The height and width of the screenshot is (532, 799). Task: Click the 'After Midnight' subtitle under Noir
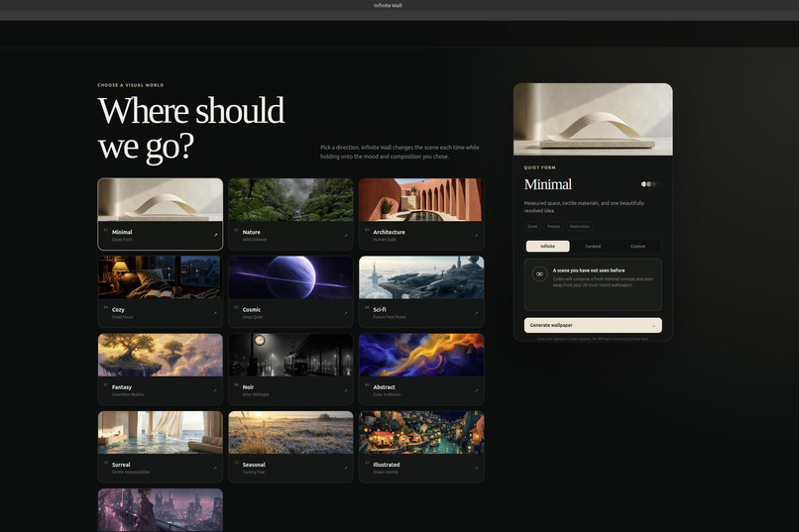pyautogui.click(x=256, y=394)
